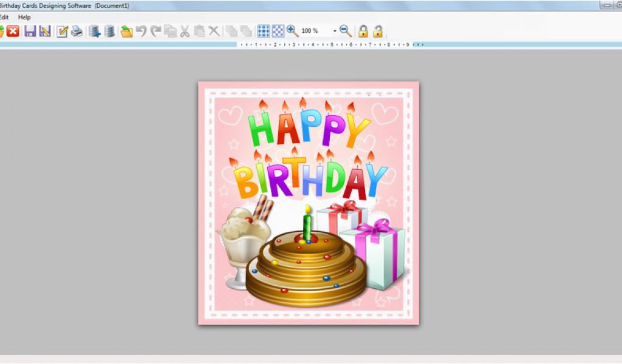The width and height of the screenshot is (622, 364).
Task: Click the scissors cut icon
Action: tap(185, 31)
